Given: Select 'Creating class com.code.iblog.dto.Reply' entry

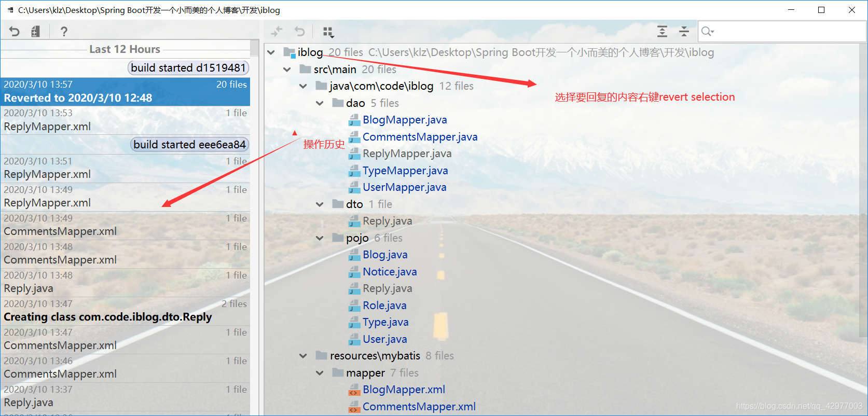Looking at the screenshot, I should (125, 311).
